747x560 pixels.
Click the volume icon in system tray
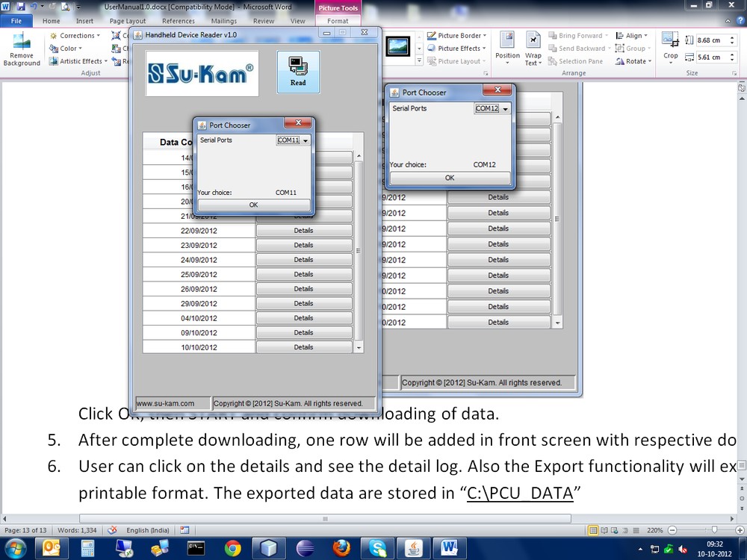(x=684, y=549)
